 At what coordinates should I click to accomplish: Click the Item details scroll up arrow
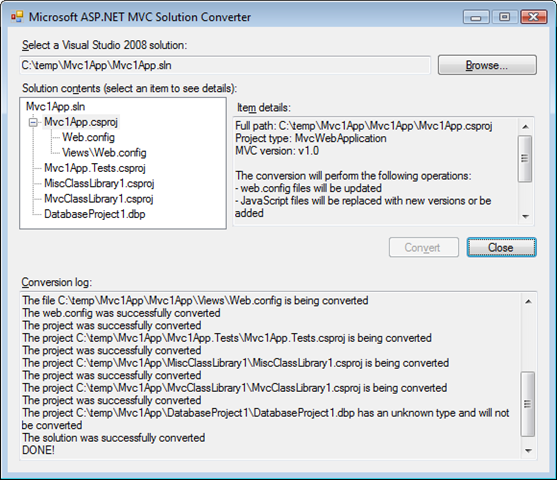tap(525, 126)
